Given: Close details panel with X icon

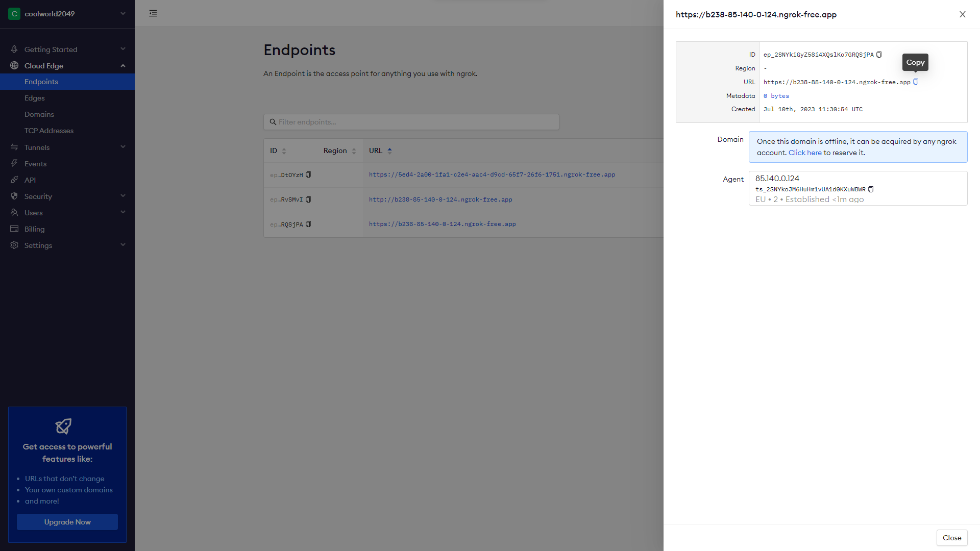Looking at the screenshot, I should click(x=962, y=14).
